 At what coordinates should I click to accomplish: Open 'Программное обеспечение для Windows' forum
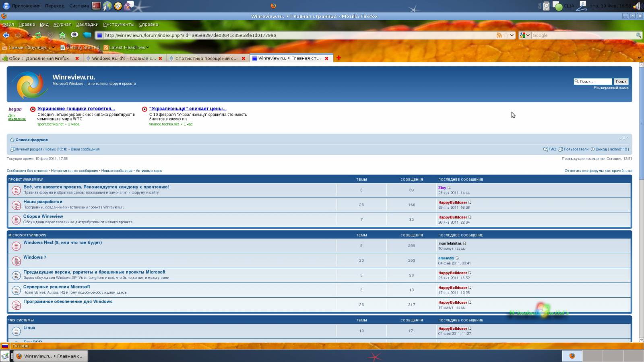(x=68, y=302)
